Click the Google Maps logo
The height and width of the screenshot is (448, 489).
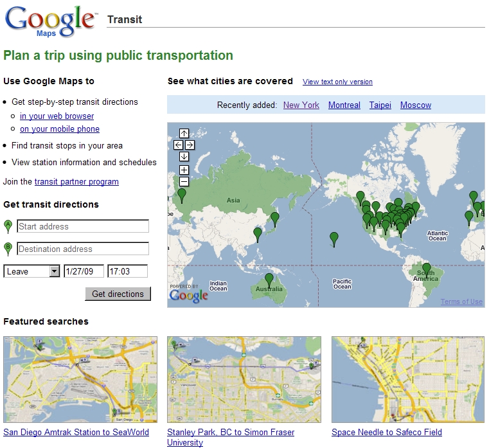(x=50, y=21)
